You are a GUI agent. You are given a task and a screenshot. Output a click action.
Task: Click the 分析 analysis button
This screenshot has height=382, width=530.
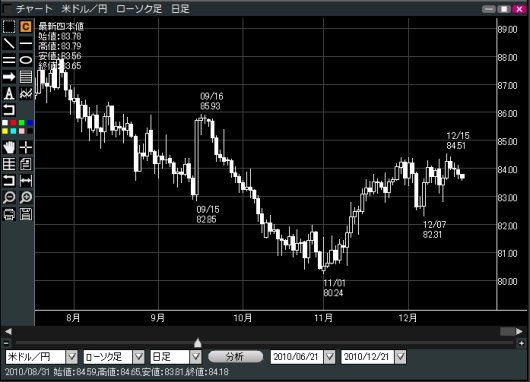click(235, 356)
